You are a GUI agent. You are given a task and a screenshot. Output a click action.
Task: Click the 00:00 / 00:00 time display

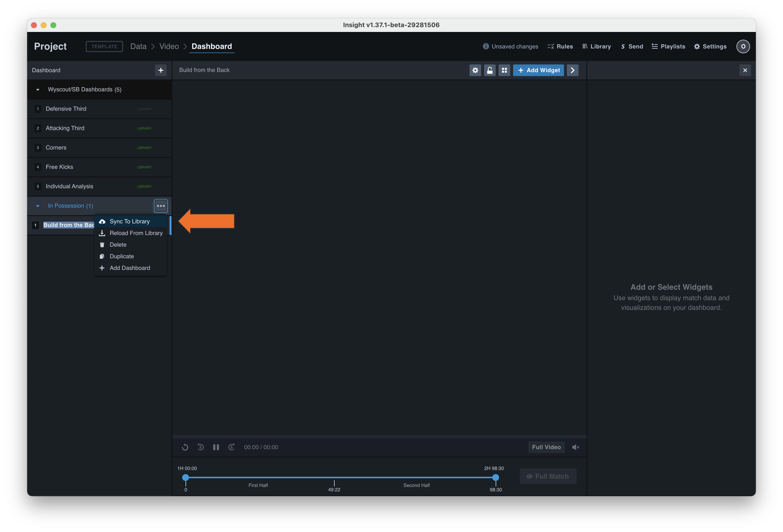[x=261, y=447]
